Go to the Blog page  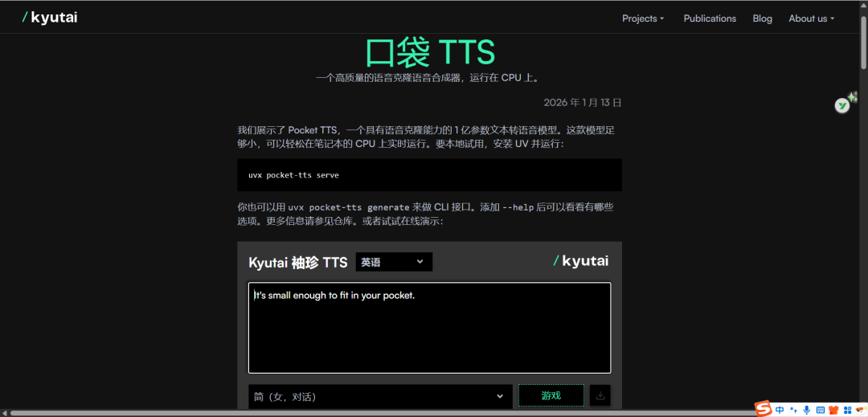tap(762, 18)
